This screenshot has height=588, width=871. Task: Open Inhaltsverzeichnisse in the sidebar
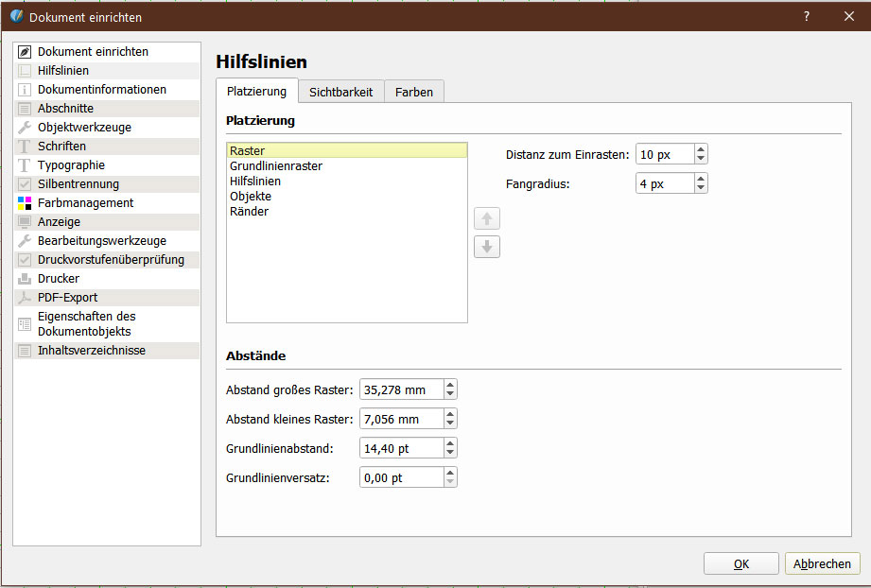coord(92,351)
